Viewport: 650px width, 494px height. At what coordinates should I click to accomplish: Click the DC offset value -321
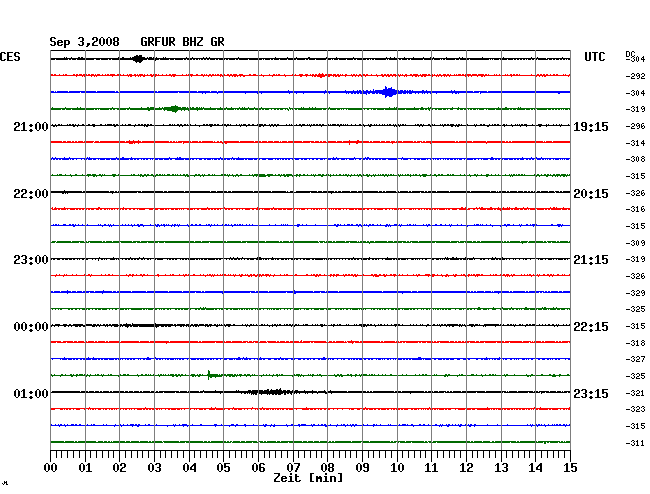pos(635,393)
